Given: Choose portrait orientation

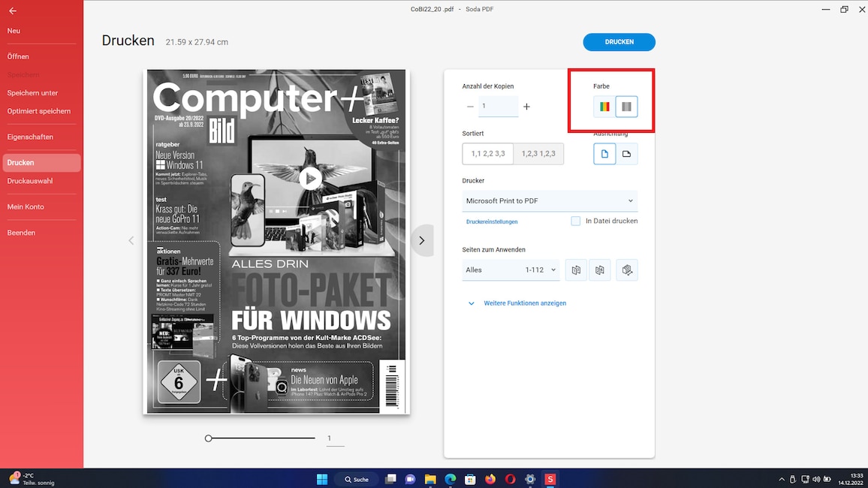Looking at the screenshot, I should click(x=604, y=154).
